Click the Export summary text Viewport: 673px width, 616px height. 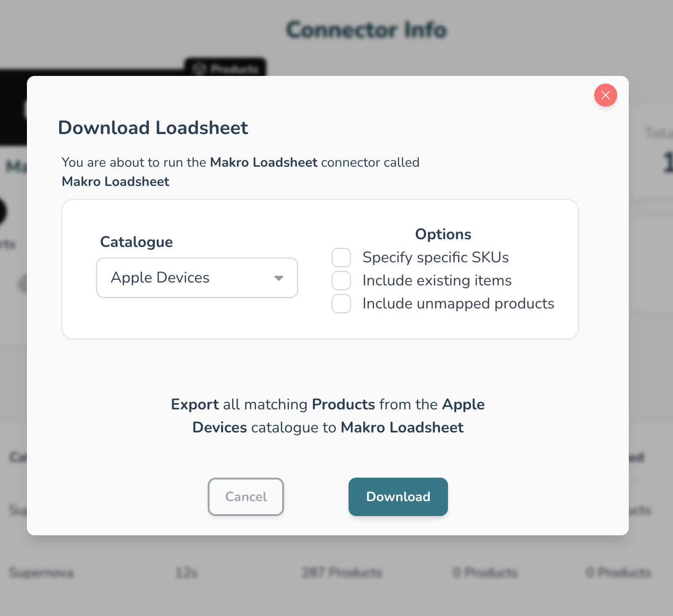[x=327, y=416]
